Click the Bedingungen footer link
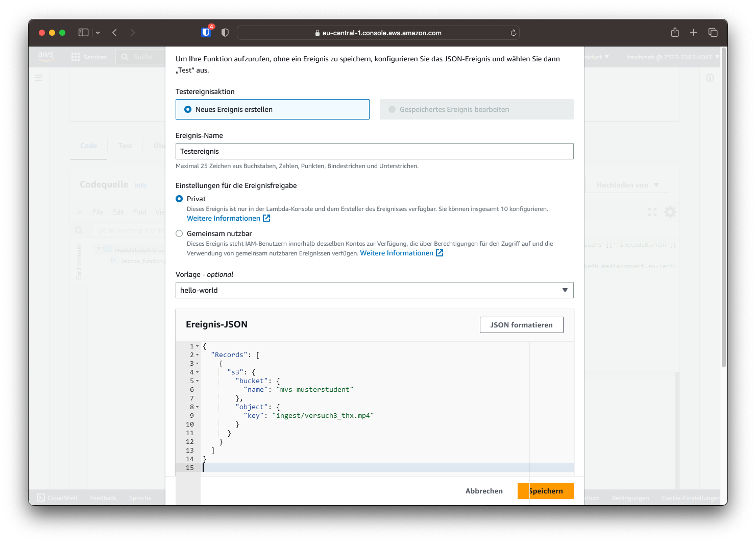Viewport: 756px width, 543px height. tap(630, 498)
